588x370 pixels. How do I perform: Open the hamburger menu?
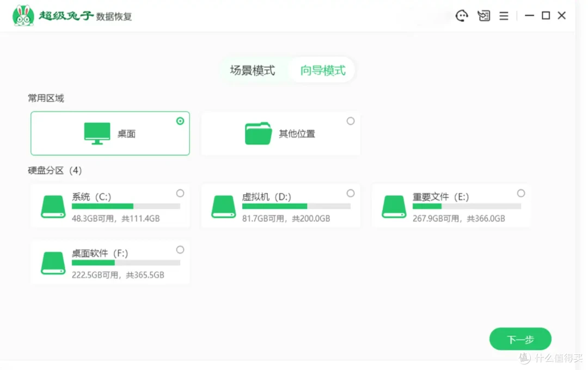504,16
